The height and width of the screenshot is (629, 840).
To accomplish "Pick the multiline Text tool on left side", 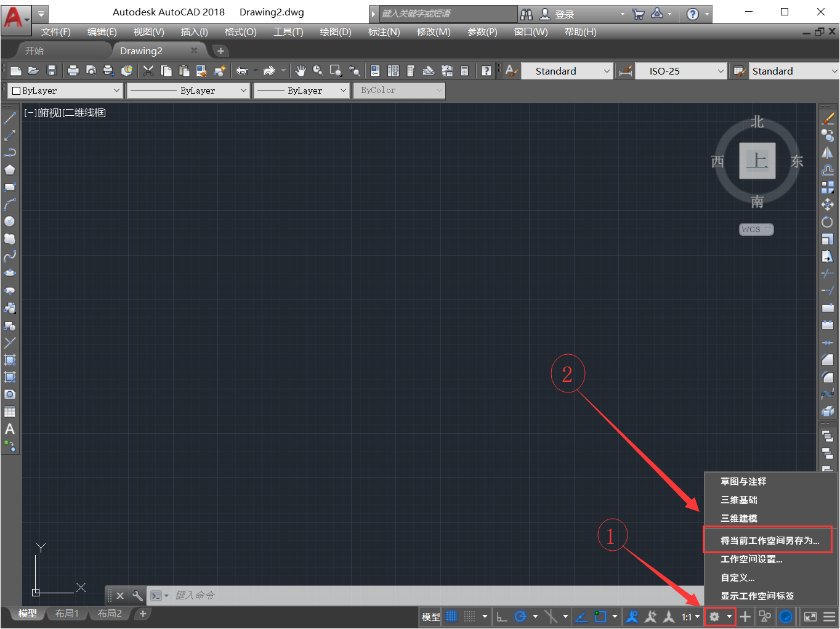I will (x=10, y=429).
